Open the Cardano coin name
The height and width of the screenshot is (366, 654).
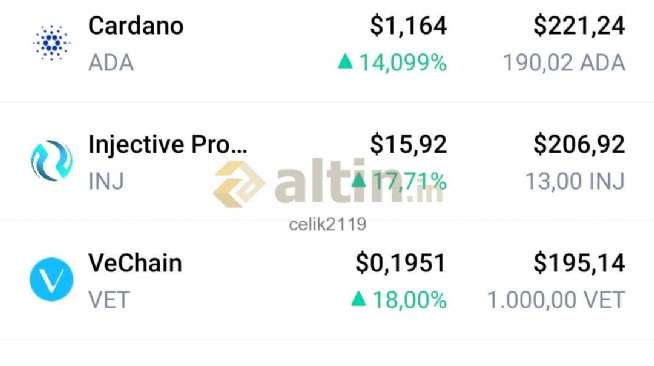(136, 26)
